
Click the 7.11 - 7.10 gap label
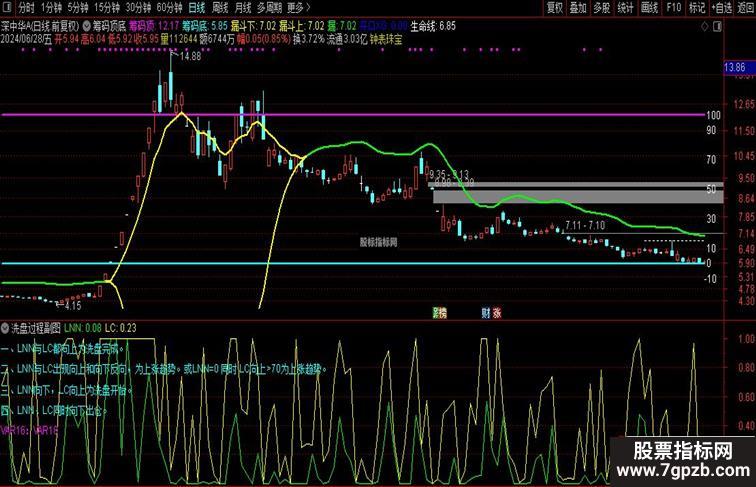pos(585,225)
